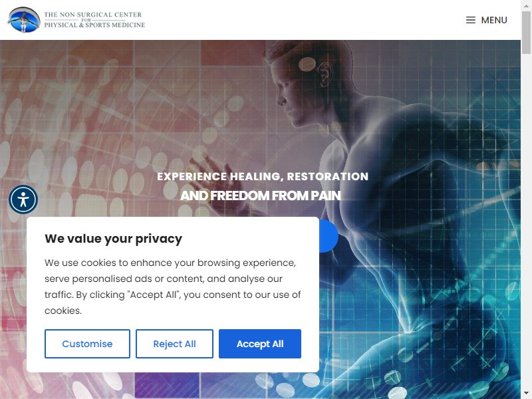Image resolution: width=532 pixels, height=399 pixels.
Task: Click the blue button hidden behind cookie banner
Action: (x=329, y=236)
